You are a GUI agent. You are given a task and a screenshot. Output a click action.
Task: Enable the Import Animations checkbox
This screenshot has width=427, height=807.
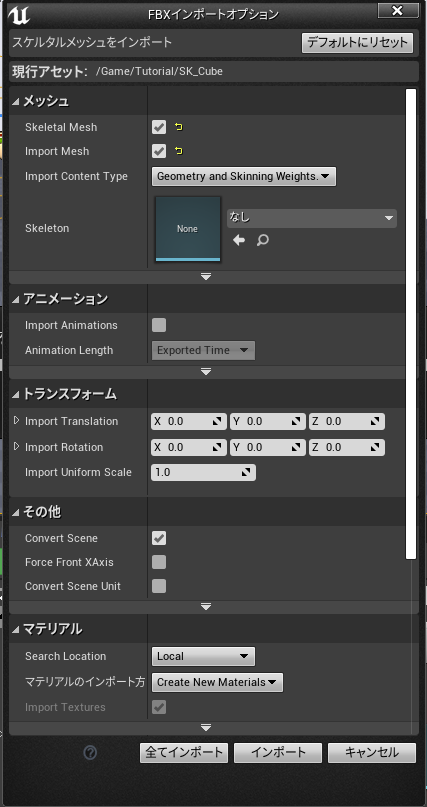point(159,325)
